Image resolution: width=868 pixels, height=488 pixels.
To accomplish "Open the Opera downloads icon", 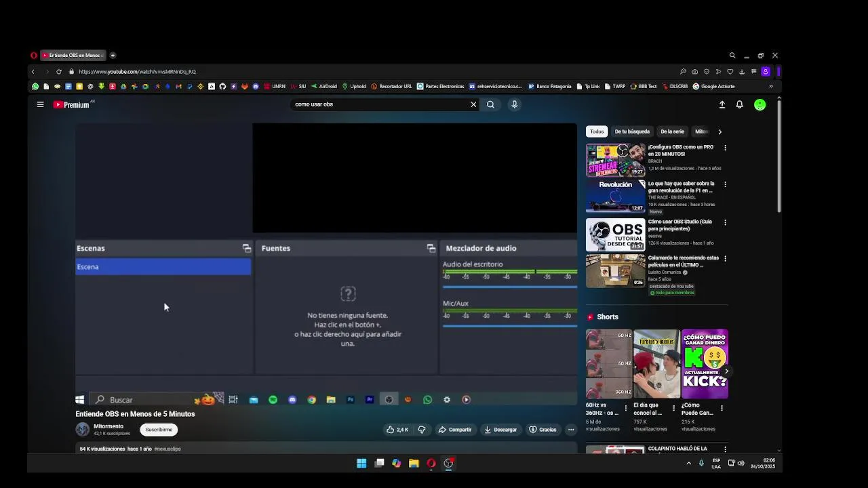I will point(742,72).
